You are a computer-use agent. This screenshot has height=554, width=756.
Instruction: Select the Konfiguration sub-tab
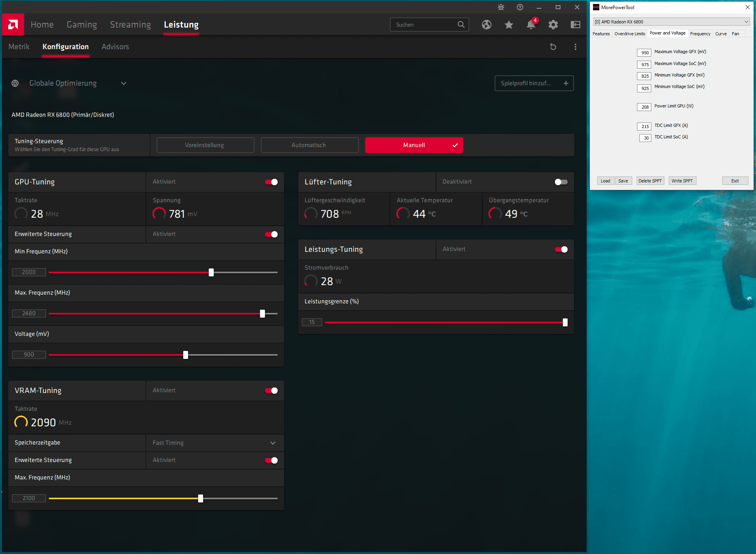65,47
